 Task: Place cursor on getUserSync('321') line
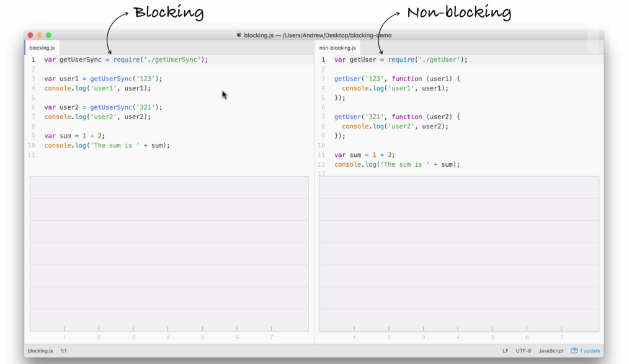pyautogui.click(x=103, y=107)
